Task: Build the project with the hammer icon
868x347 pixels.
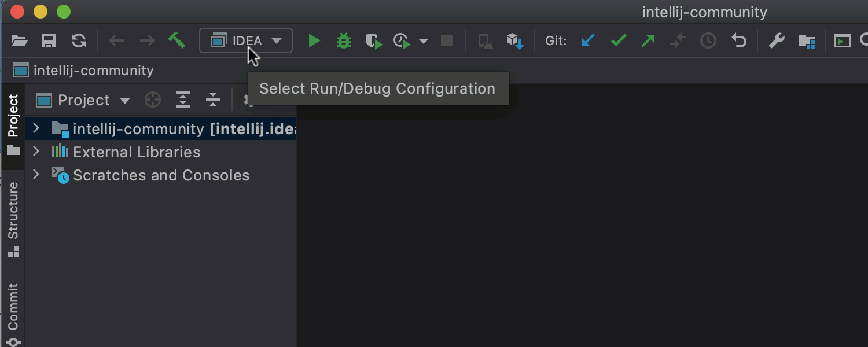Action: point(176,40)
